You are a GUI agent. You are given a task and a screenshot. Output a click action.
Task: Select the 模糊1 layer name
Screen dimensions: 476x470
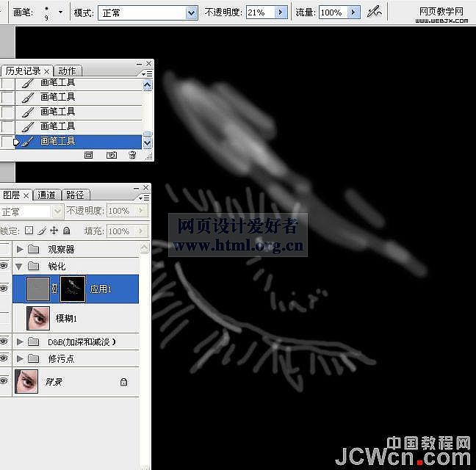click(x=66, y=319)
